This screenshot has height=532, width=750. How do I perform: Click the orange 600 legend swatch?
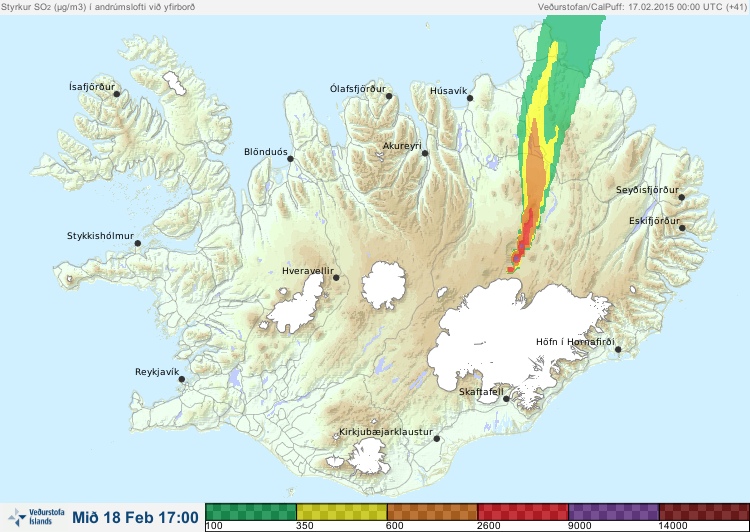[432, 512]
